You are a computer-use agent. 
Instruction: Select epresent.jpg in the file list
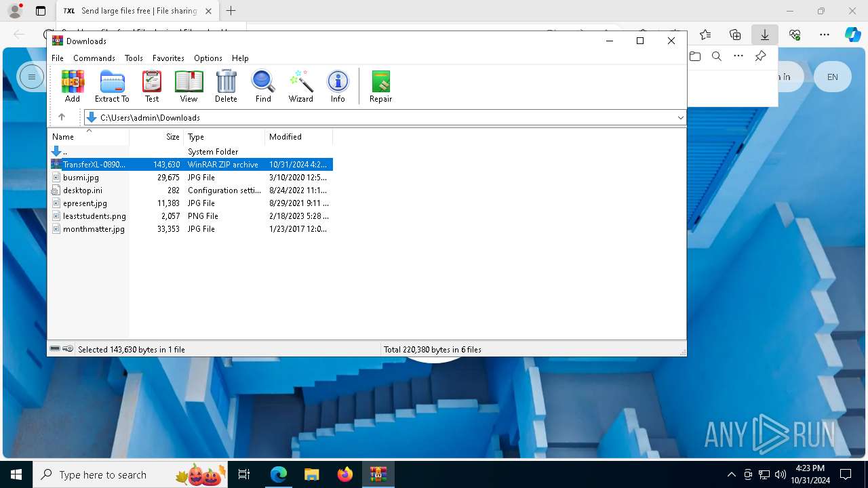(85, 203)
